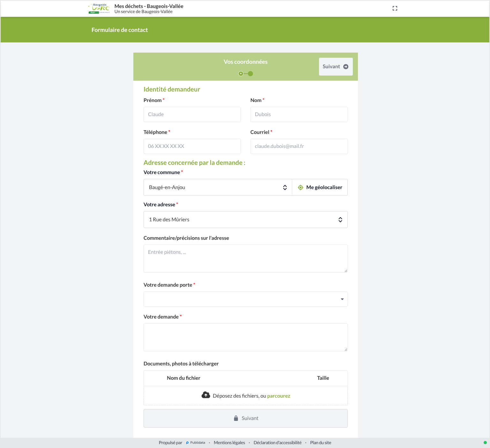Click the Suivant button at top right
The width and height of the screenshot is (490, 448).
(336, 67)
